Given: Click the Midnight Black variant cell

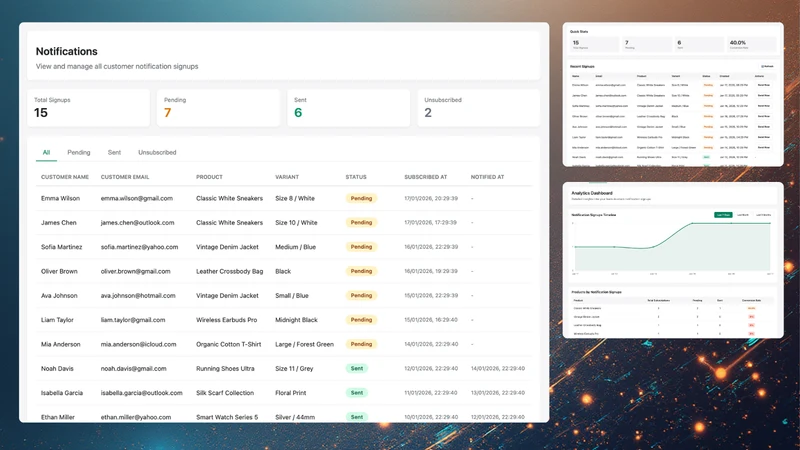Looking at the screenshot, I should click(296, 320).
